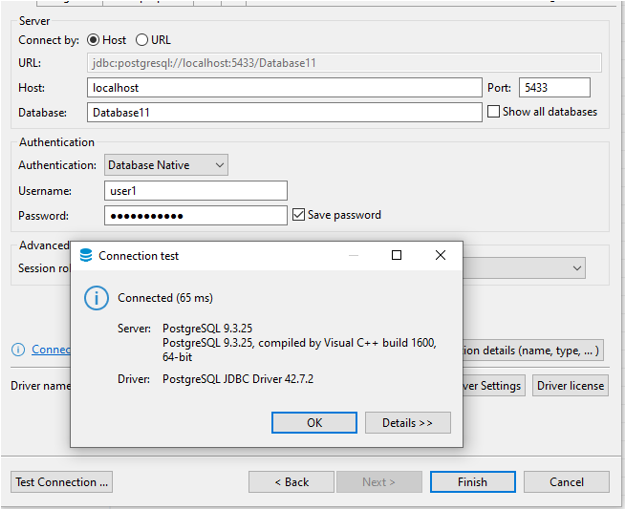Image resolution: width=626 pixels, height=509 pixels.
Task: Uncheck the Save password checkbox
Action: 299,215
